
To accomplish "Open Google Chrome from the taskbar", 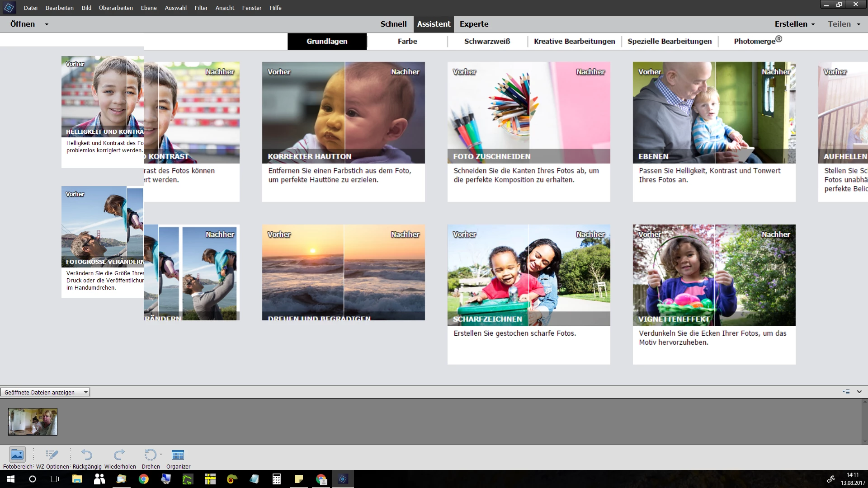I will click(x=144, y=479).
